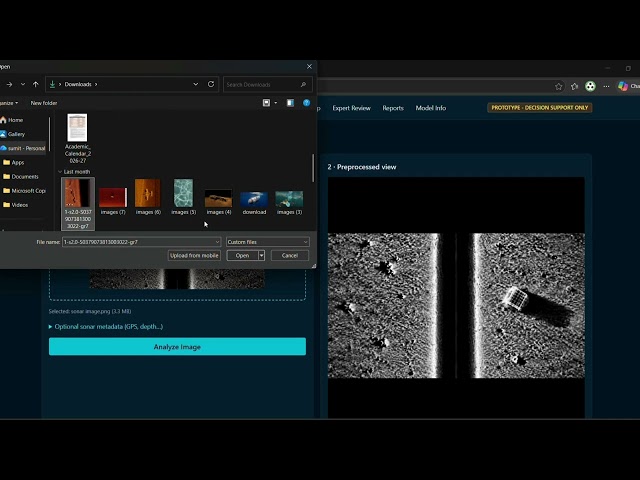Cancel the Open dialog
Image resolution: width=640 pixels, height=480 pixels.
289,256
